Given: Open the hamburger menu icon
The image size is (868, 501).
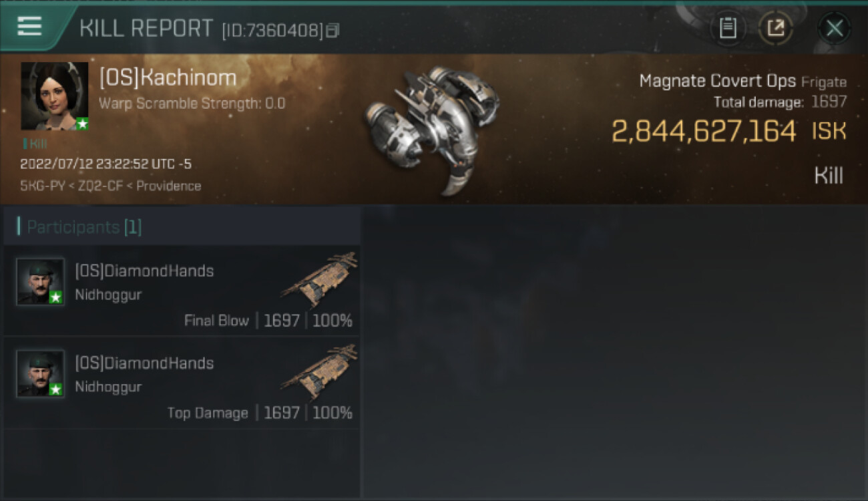Looking at the screenshot, I should (29, 27).
